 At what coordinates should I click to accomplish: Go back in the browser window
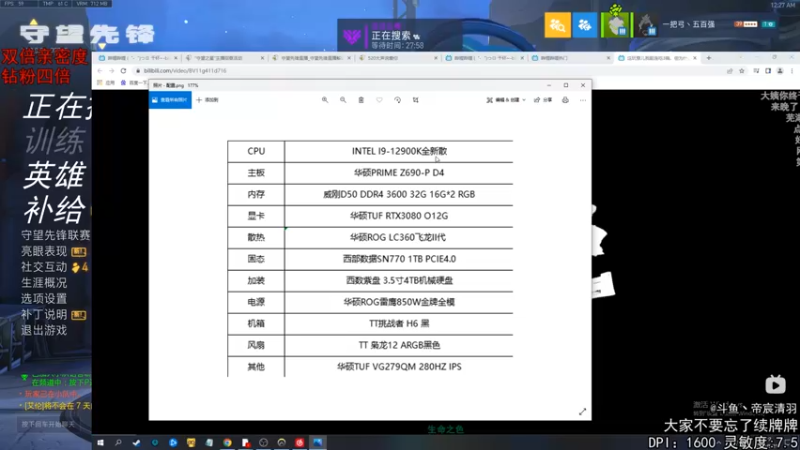[100, 71]
